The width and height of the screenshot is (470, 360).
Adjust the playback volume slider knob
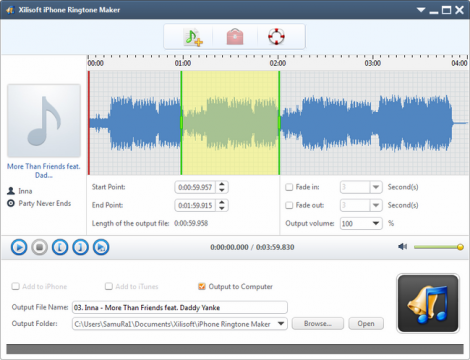click(x=460, y=247)
